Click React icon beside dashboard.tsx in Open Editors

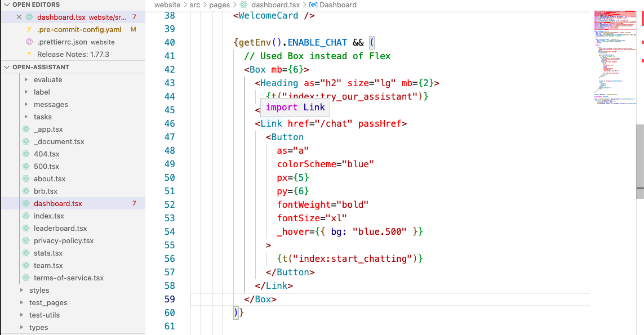tap(29, 17)
